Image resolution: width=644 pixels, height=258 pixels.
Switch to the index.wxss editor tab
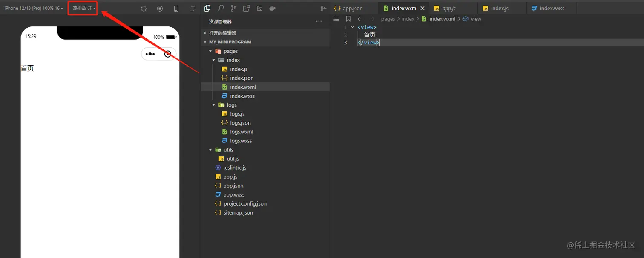(552, 8)
